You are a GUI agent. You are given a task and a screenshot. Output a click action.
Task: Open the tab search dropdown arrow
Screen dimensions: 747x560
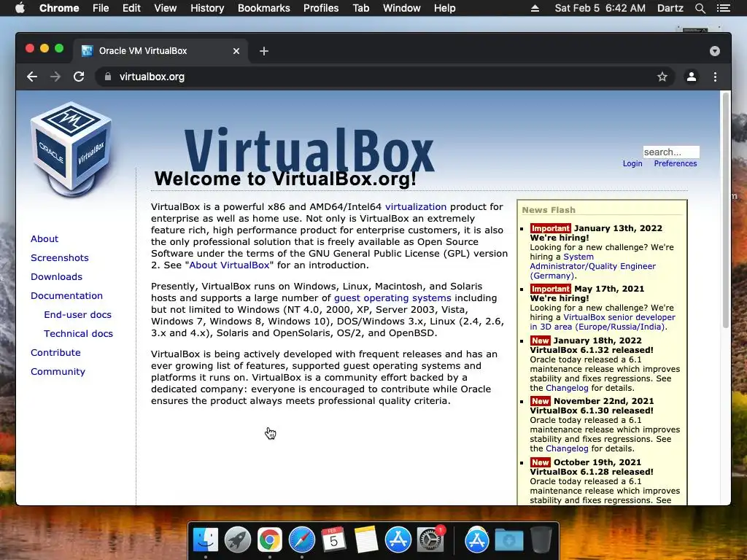point(715,51)
